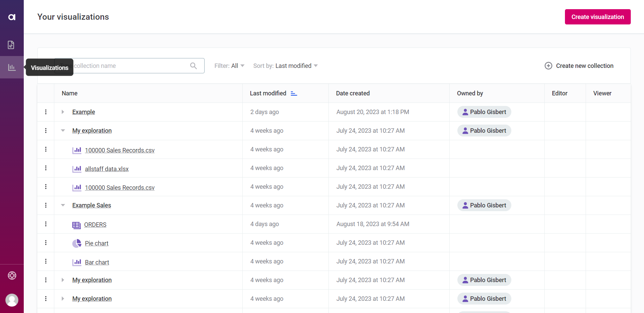Click the Create visualization button

coord(598,17)
